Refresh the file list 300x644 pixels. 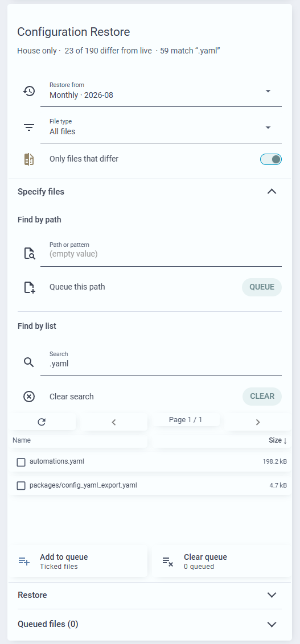coord(42,422)
